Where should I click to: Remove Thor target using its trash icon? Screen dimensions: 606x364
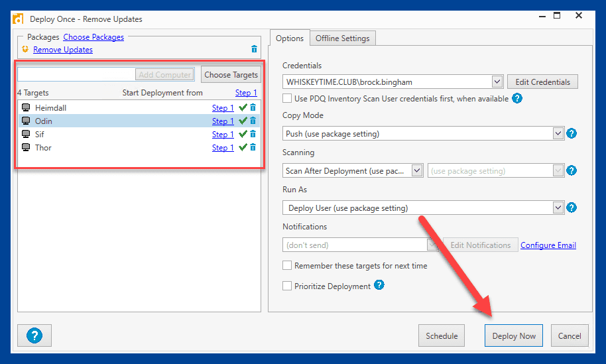click(253, 147)
